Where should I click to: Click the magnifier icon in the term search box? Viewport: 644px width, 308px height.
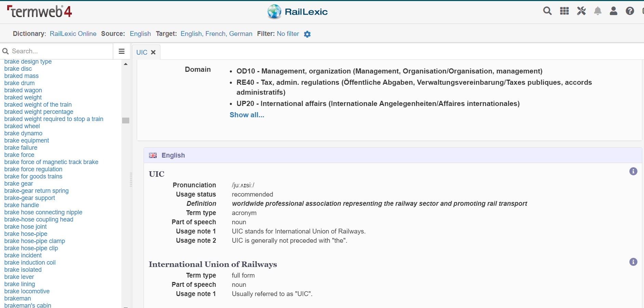click(x=5, y=51)
